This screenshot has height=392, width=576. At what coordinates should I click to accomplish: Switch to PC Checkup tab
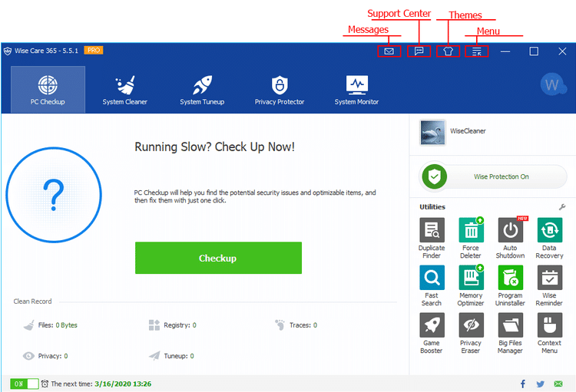(48, 90)
